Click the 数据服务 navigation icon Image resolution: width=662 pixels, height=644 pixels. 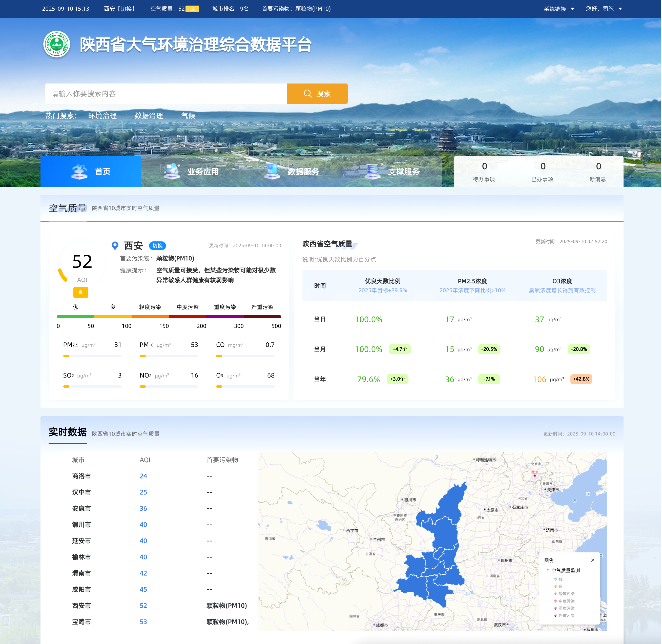272,171
